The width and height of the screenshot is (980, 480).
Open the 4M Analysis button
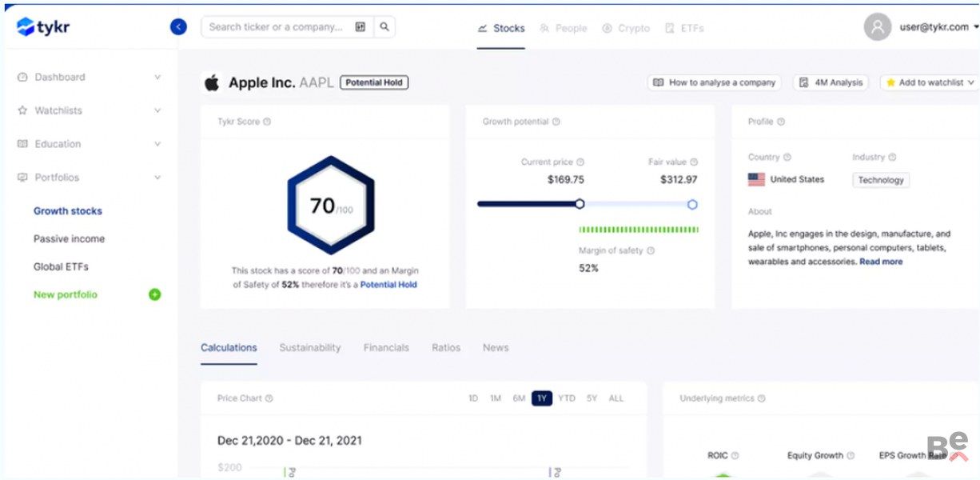pos(831,82)
